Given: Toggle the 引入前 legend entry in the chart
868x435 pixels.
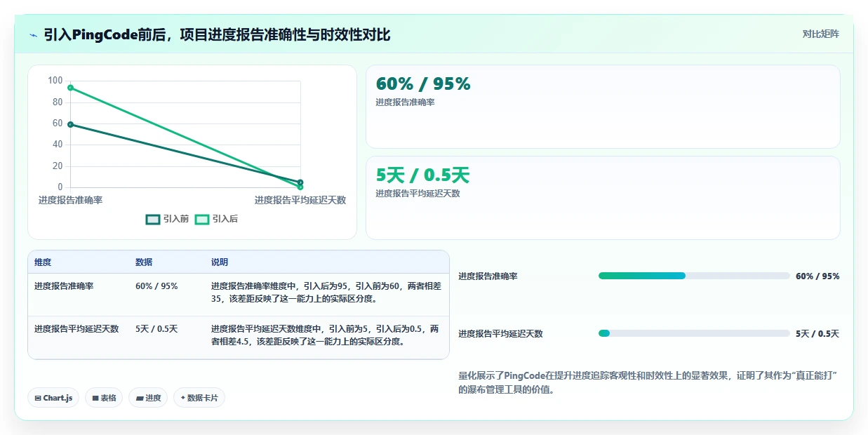Looking at the screenshot, I should [x=167, y=219].
